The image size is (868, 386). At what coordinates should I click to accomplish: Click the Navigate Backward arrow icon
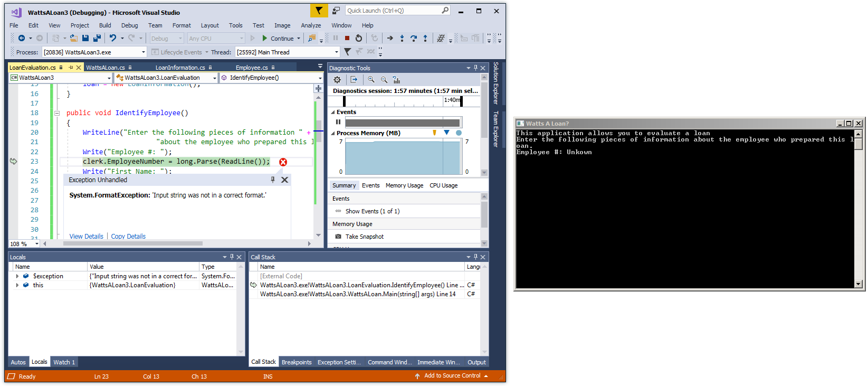tap(22, 38)
